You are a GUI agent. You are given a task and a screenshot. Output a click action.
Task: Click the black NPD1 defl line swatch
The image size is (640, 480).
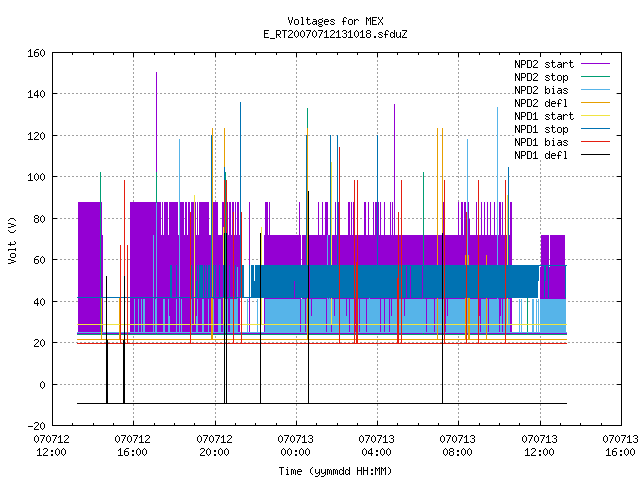point(596,155)
